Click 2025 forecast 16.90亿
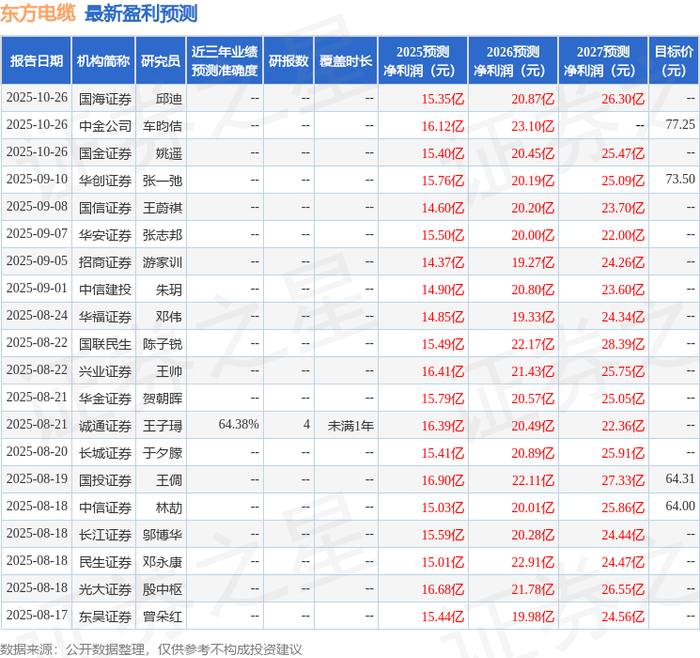Image resolution: width=700 pixels, height=658 pixels. tap(443, 480)
